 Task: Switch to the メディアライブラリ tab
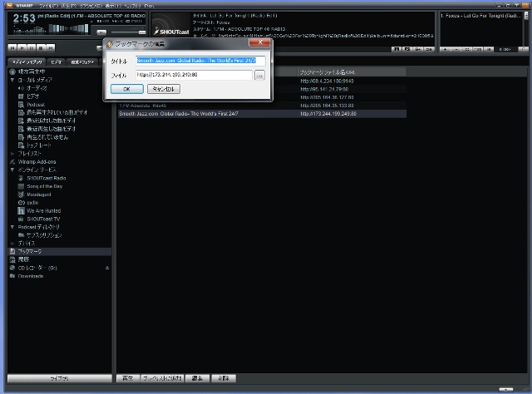coord(27,62)
